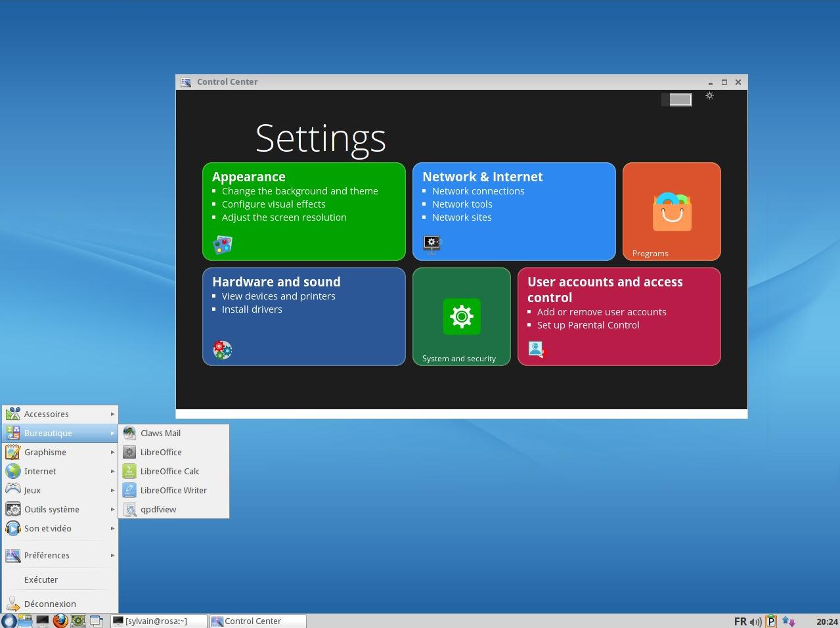Click the Appearance tile's paint icon
840x628 pixels.
click(x=223, y=244)
